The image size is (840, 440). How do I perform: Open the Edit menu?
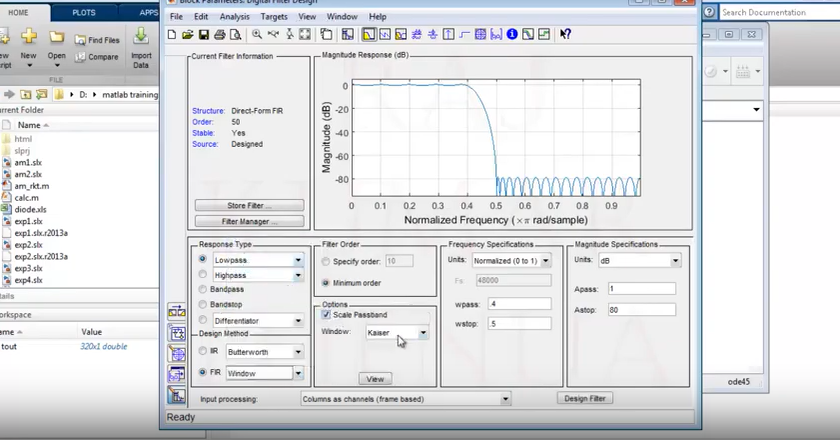click(201, 17)
